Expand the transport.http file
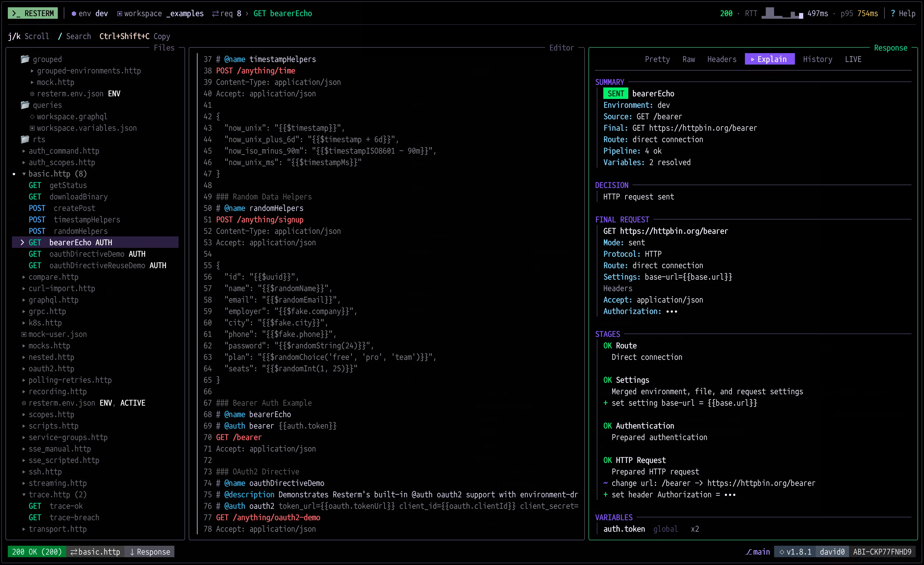 tap(24, 529)
